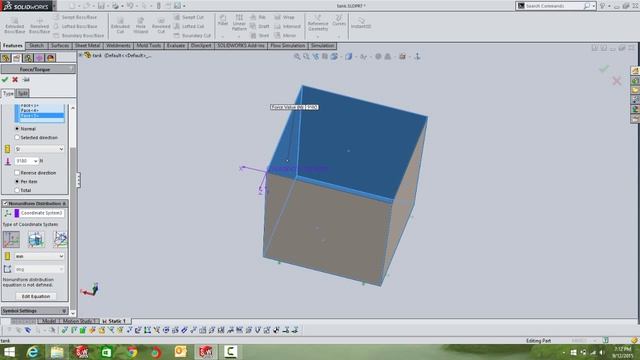This screenshot has width=640, height=360.
Task: Confirm with green check in graphics corner
Action: tap(604, 69)
